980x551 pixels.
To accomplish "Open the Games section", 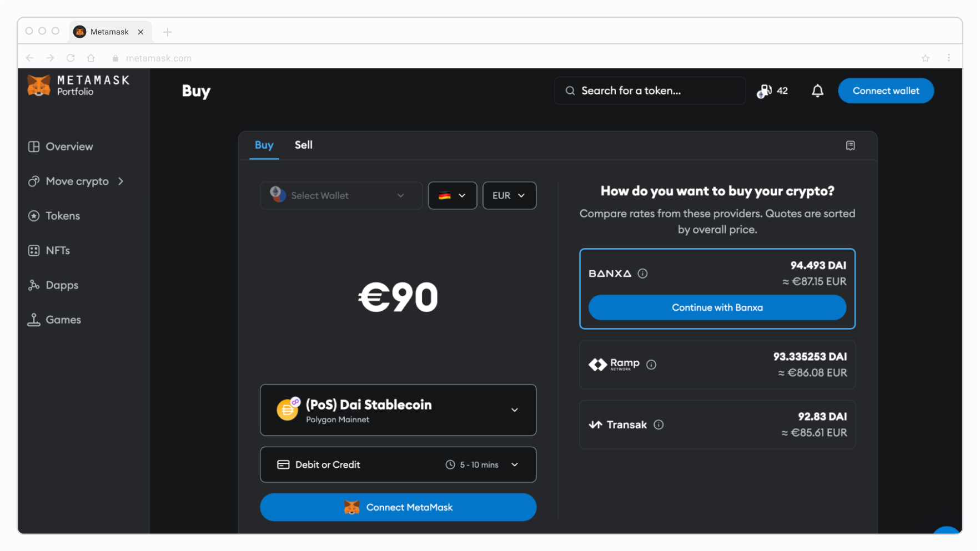I will pyautogui.click(x=54, y=320).
